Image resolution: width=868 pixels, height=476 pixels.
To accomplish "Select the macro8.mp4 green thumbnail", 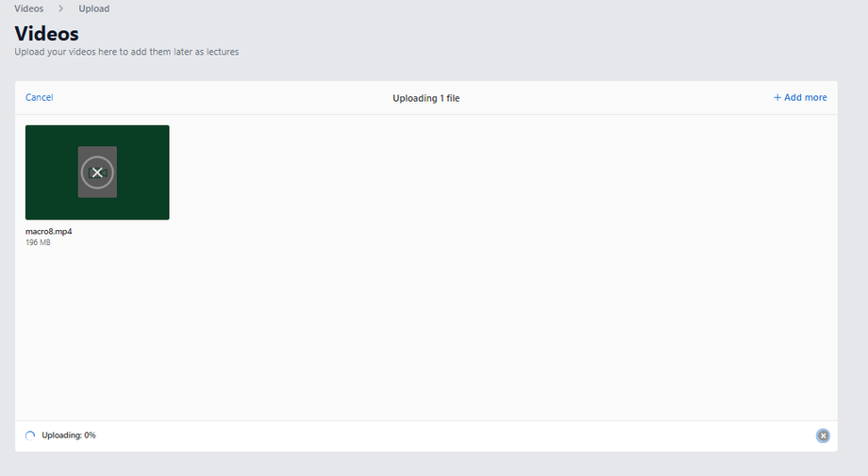I will (x=97, y=172).
